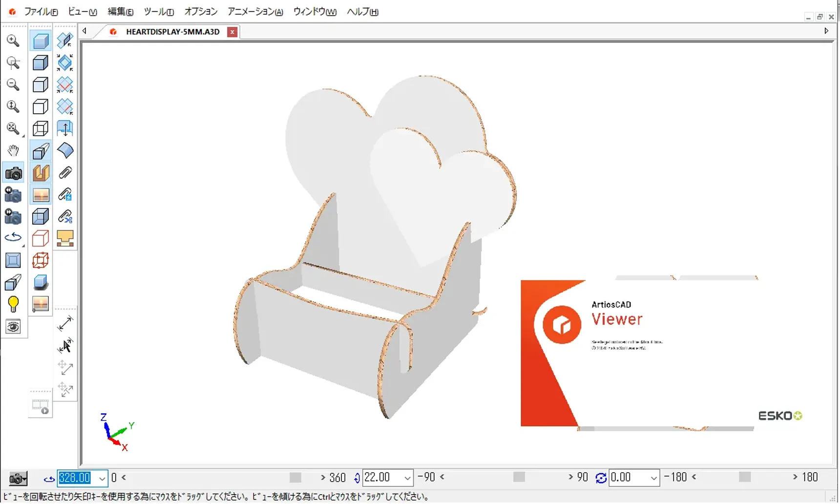The image size is (840, 504).
Task: Open the 328.00 angle dropdown
Action: pos(101,478)
